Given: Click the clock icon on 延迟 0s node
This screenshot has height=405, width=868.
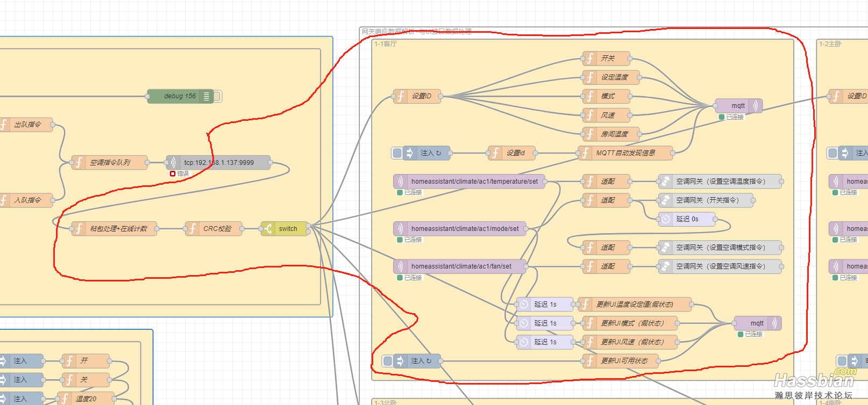Looking at the screenshot, I should (x=666, y=219).
